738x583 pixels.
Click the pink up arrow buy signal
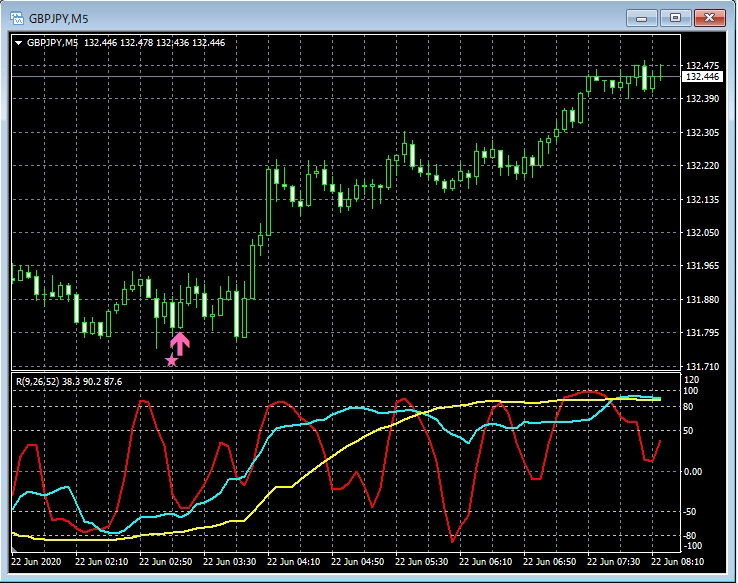(179, 343)
